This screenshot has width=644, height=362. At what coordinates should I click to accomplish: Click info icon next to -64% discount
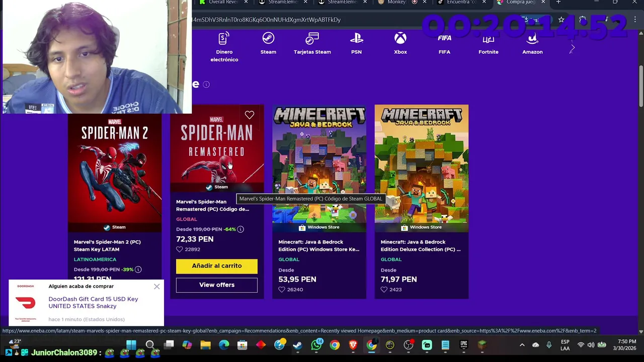[x=240, y=229]
